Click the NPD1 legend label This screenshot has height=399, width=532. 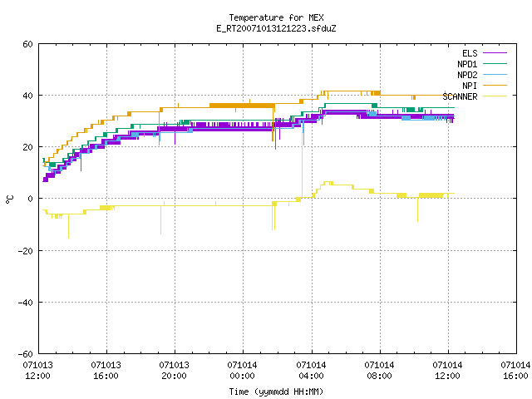pos(467,64)
